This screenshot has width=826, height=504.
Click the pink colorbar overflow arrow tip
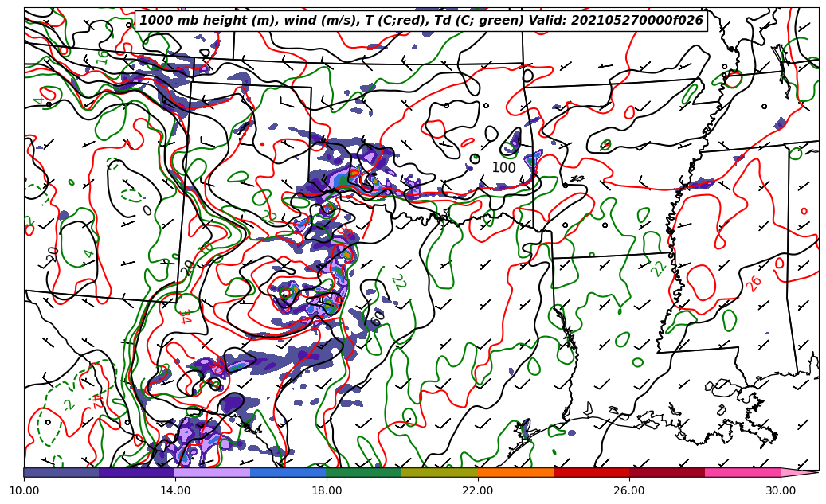click(800, 472)
